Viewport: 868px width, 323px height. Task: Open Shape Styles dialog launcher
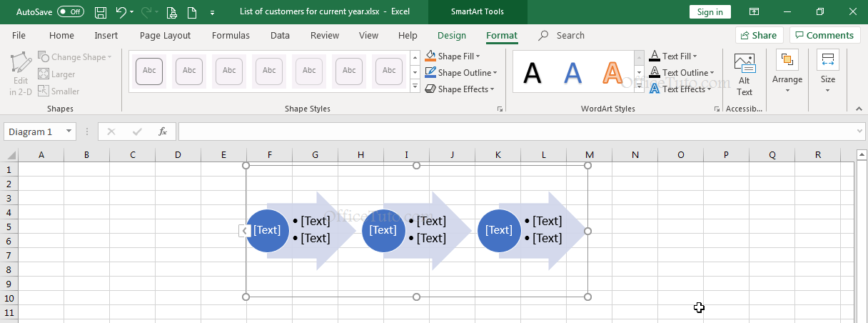[500, 109]
